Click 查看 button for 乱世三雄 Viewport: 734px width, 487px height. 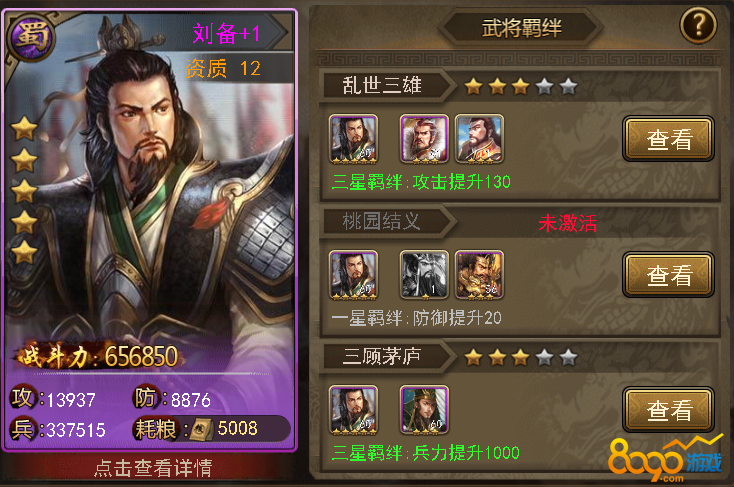tap(668, 139)
